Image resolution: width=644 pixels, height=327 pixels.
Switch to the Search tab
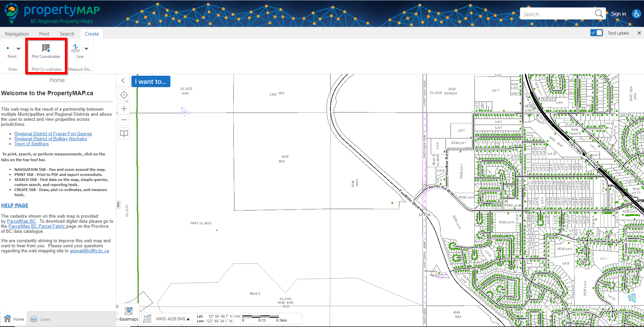tap(67, 34)
